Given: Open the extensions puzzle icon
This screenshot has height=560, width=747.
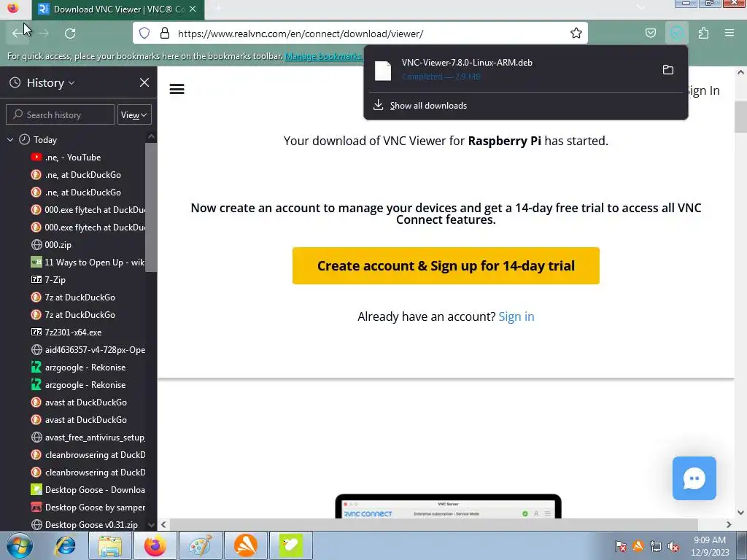Looking at the screenshot, I should pyautogui.click(x=703, y=34).
